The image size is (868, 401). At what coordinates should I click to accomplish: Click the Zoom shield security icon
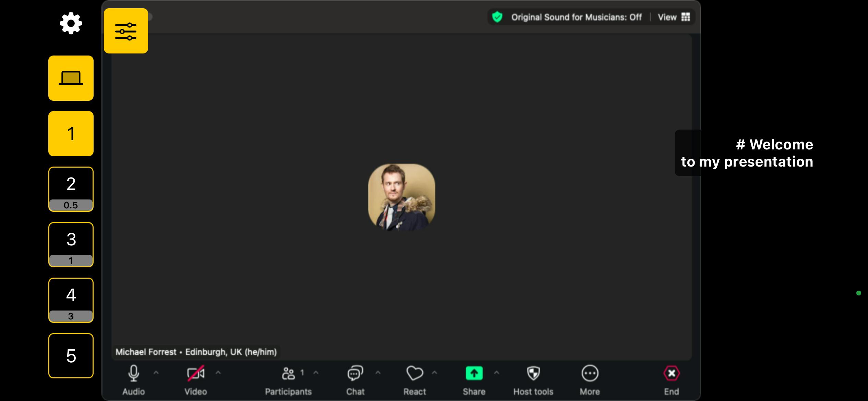tap(497, 17)
